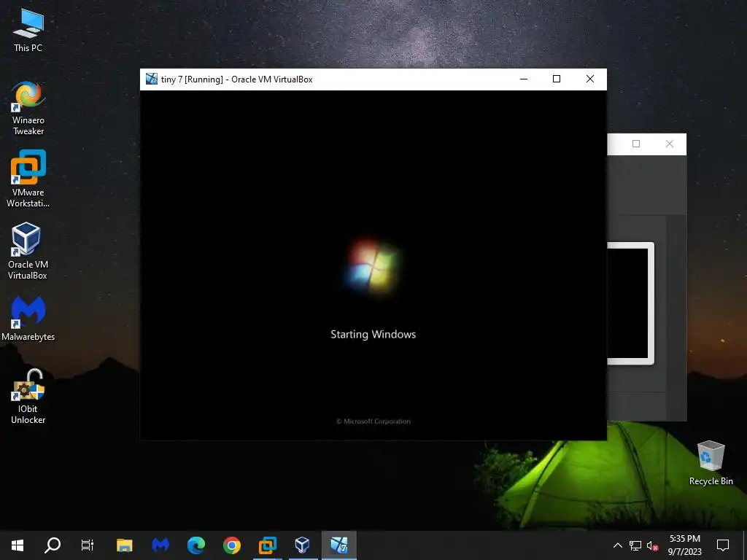Open File Explorer from the taskbar
This screenshot has width=747, height=560.
tap(124, 545)
